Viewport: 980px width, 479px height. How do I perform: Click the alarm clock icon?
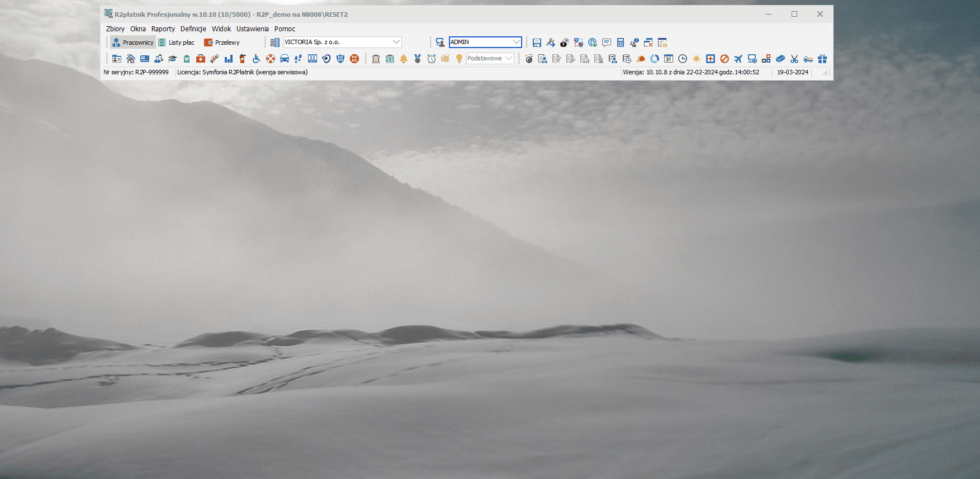pos(432,59)
